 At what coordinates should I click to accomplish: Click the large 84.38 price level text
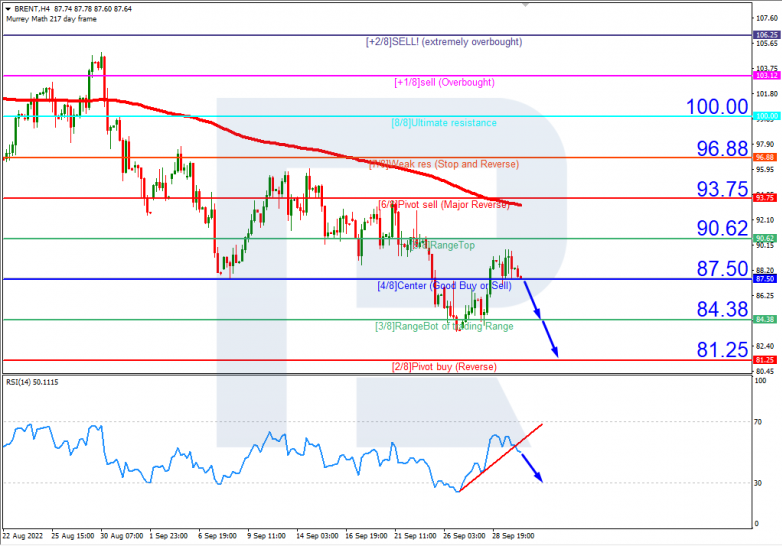click(723, 311)
